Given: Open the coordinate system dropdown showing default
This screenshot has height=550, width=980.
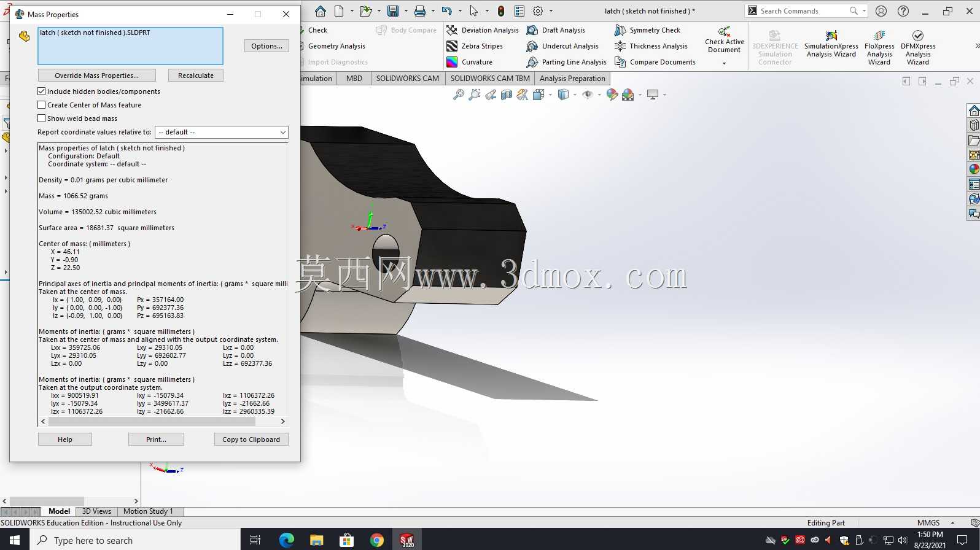Looking at the screenshot, I should tap(222, 132).
